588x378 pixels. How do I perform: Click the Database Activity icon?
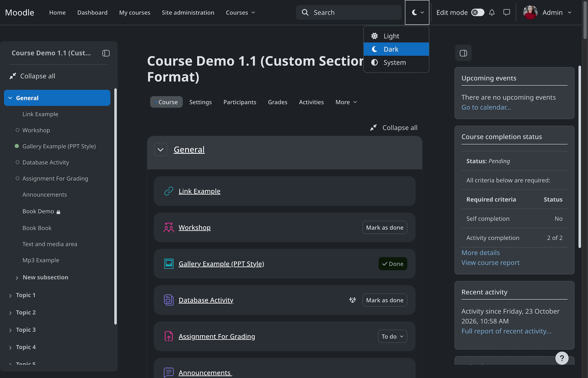tap(169, 300)
